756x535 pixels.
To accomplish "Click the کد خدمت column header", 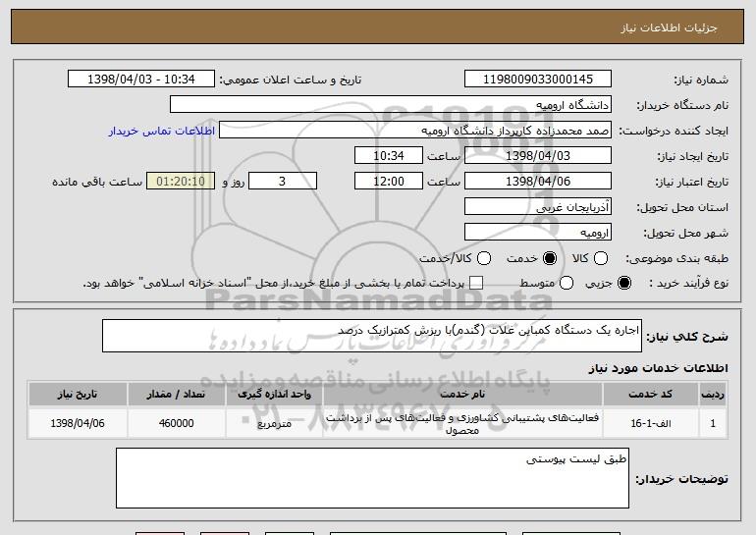I will pos(650,395).
